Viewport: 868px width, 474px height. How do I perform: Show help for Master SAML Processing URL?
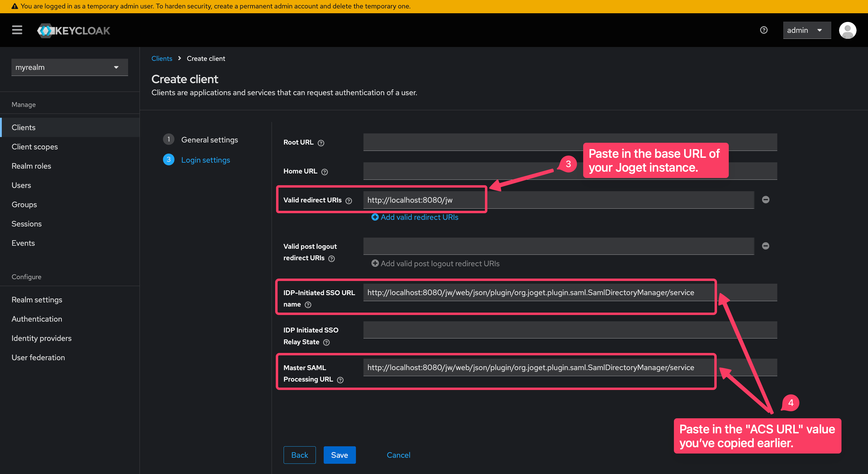coord(340,380)
